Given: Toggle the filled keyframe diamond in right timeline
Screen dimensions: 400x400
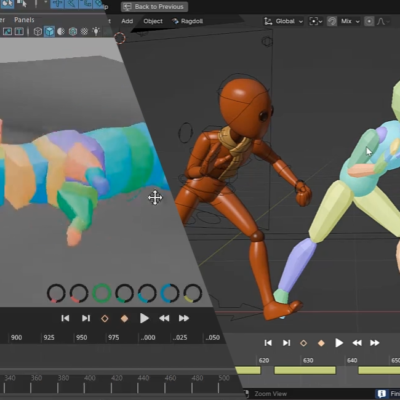Looking at the screenshot, I should (x=321, y=343).
